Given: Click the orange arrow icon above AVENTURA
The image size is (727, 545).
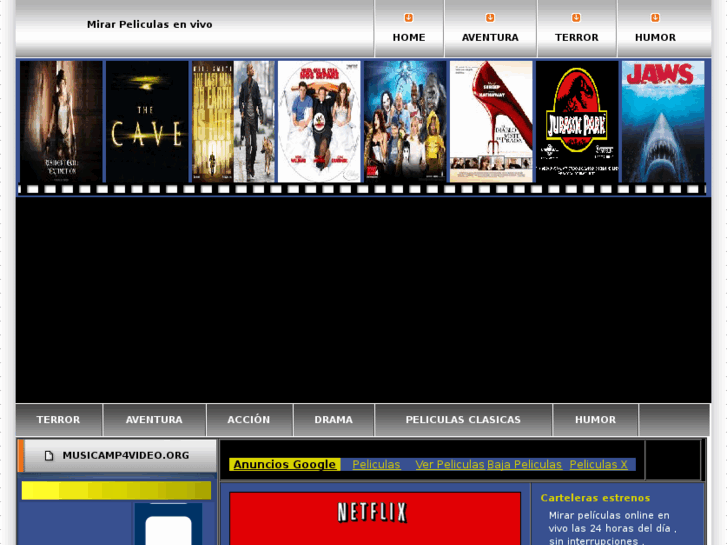Looking at the screenshot, I should [490, 18].
